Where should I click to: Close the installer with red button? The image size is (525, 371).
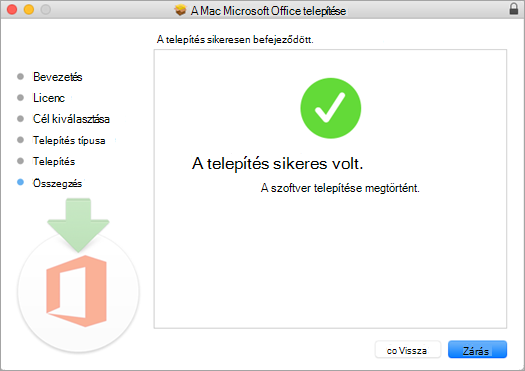click(12, 9)
